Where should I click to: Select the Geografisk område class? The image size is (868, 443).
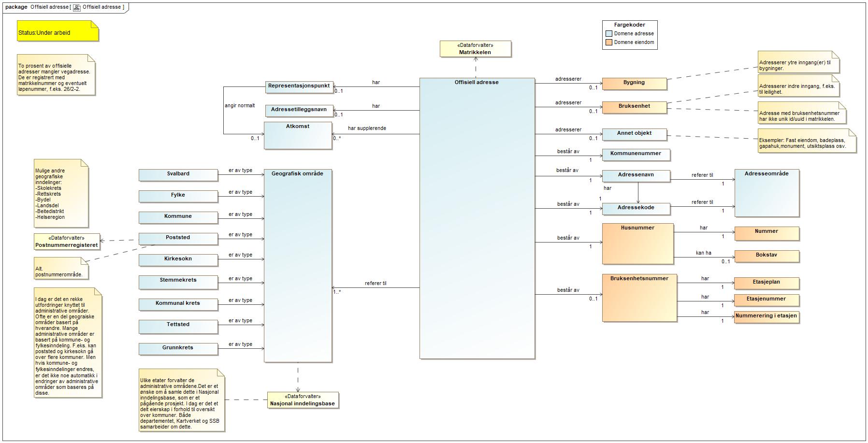298,265
